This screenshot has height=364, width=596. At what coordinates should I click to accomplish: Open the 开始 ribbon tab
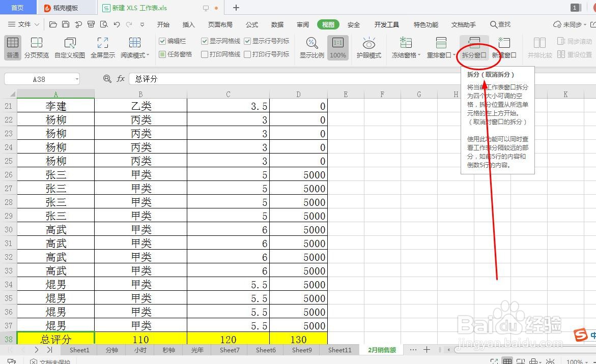163,24
